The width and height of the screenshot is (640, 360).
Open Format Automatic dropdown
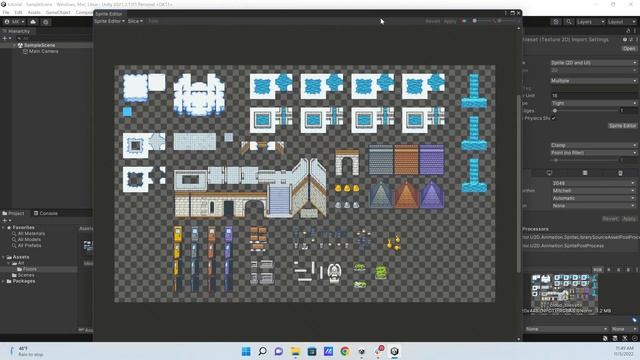pos(593,198)
